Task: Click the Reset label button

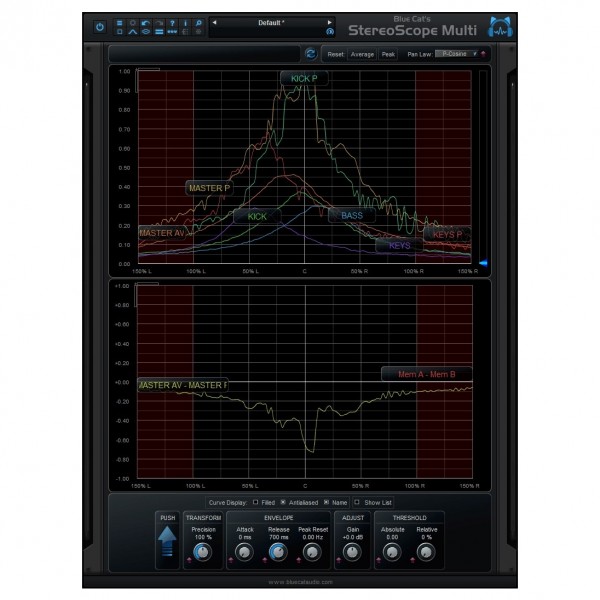Action: point(336,54)
